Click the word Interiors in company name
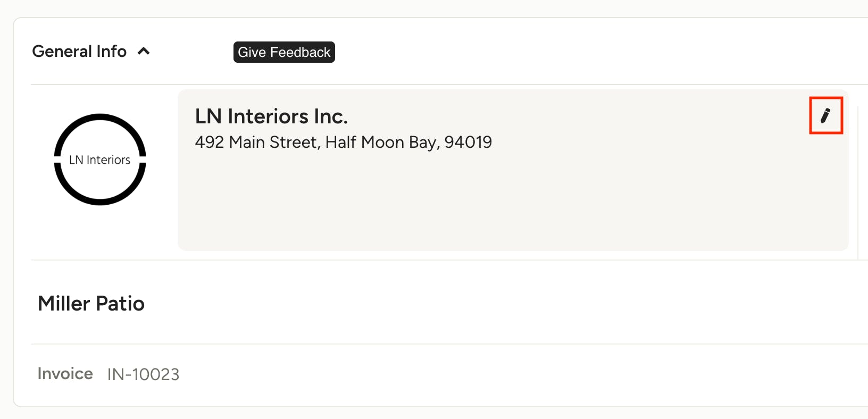868x419 pixels. (x=268, y=116)
